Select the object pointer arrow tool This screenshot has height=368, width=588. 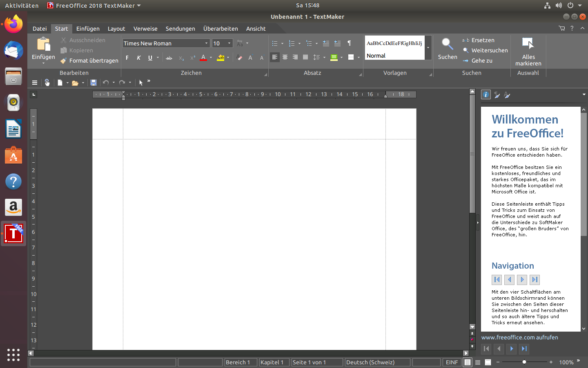(x=141, y=83)
